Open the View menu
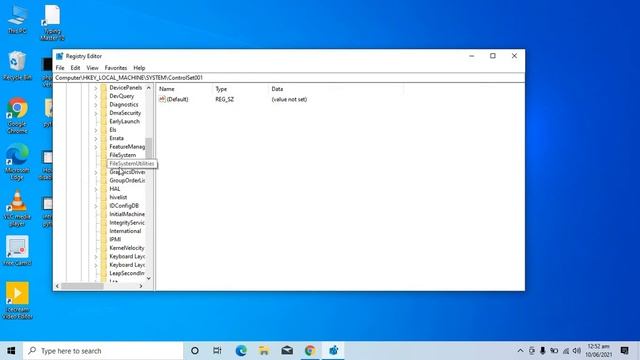The width and height of the screenshot is (640, 360). point(92,68)
